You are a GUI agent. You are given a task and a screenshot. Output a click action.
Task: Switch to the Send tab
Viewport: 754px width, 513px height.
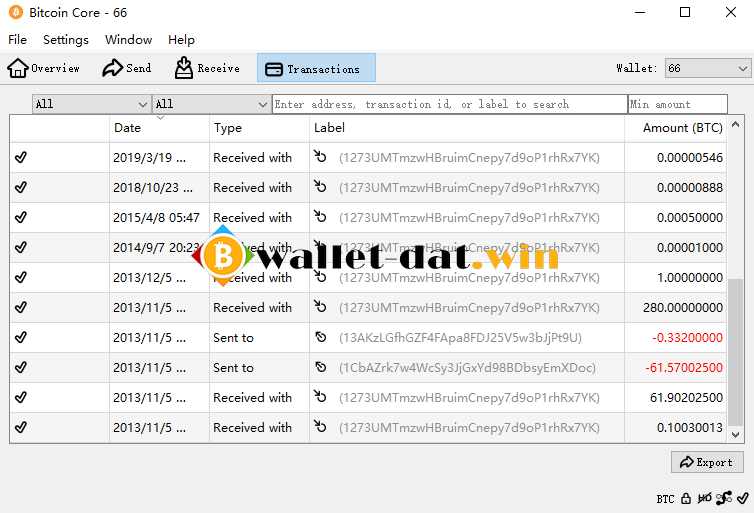126,68
